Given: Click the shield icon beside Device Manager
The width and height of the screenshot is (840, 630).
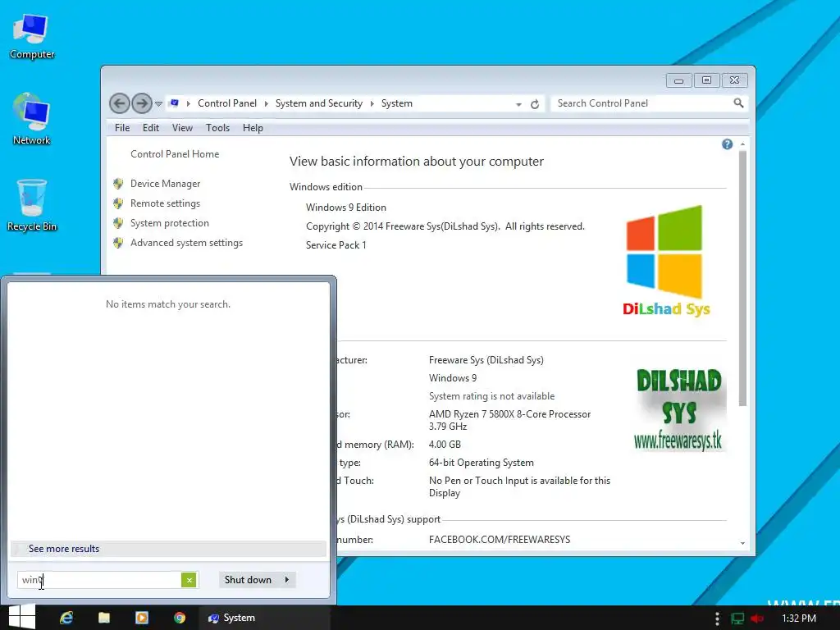Looking at the screenshot, I should 118,184.
